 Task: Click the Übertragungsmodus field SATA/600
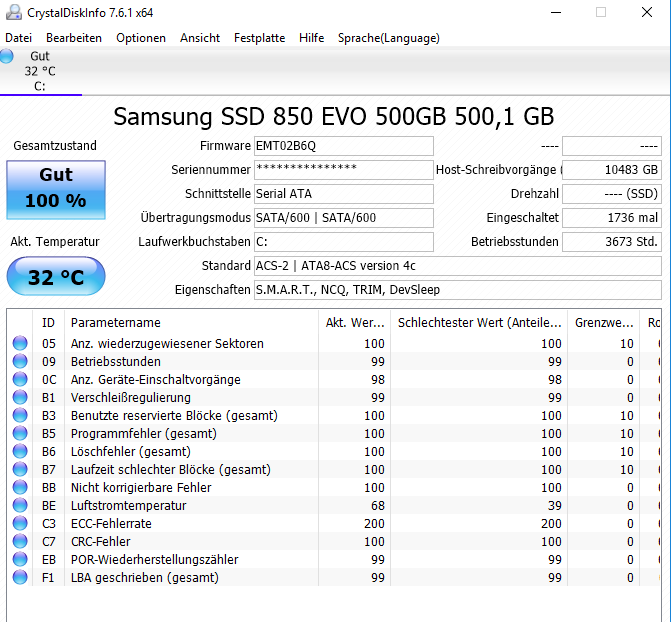tap(344, 218)
